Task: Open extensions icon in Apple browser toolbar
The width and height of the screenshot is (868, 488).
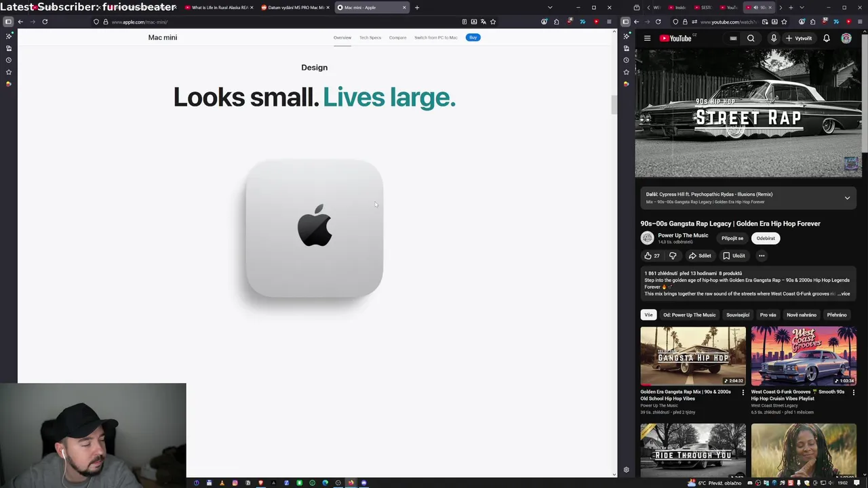Action: pos(557,22)
